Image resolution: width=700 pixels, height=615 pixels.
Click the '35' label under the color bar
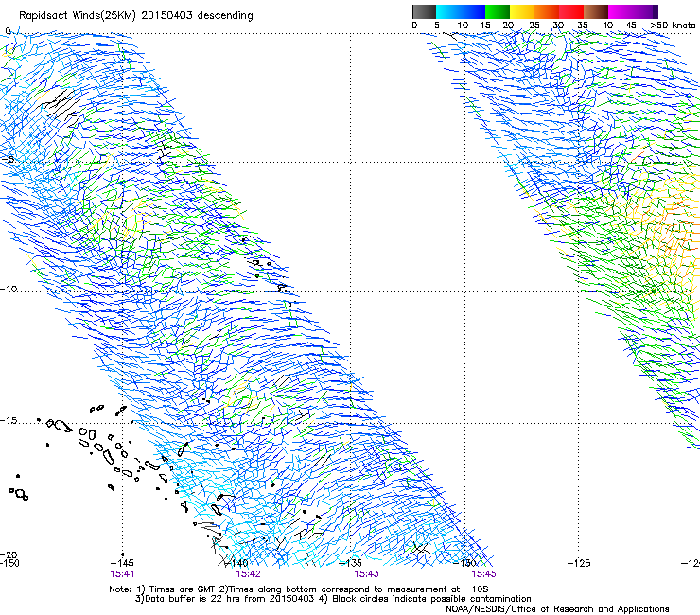583,26
